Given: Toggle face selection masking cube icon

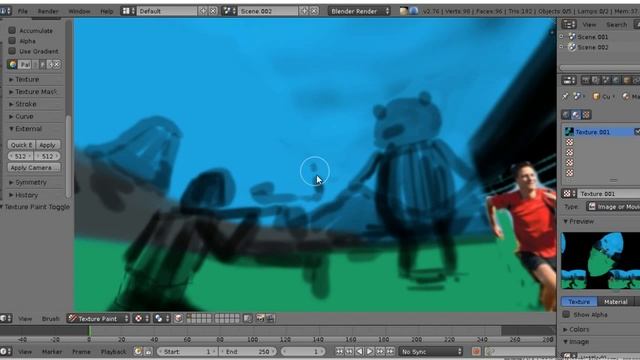Looking at the screenshot, I should [179, 318].
